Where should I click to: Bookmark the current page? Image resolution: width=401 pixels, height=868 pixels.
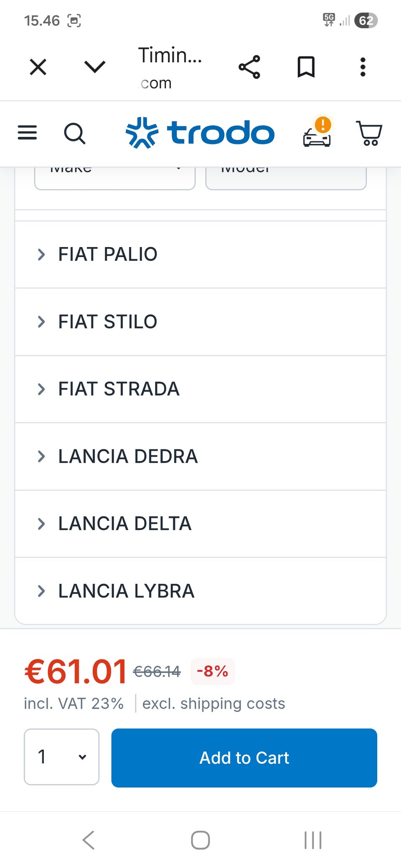pyautogui.click(x=306, y=67)
